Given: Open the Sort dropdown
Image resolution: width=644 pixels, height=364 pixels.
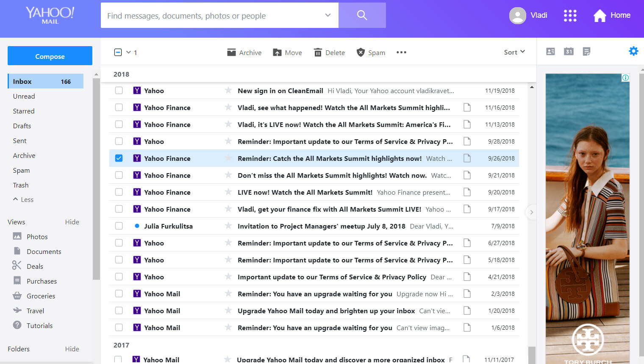Looking at the screenshot, I should 514,52.
